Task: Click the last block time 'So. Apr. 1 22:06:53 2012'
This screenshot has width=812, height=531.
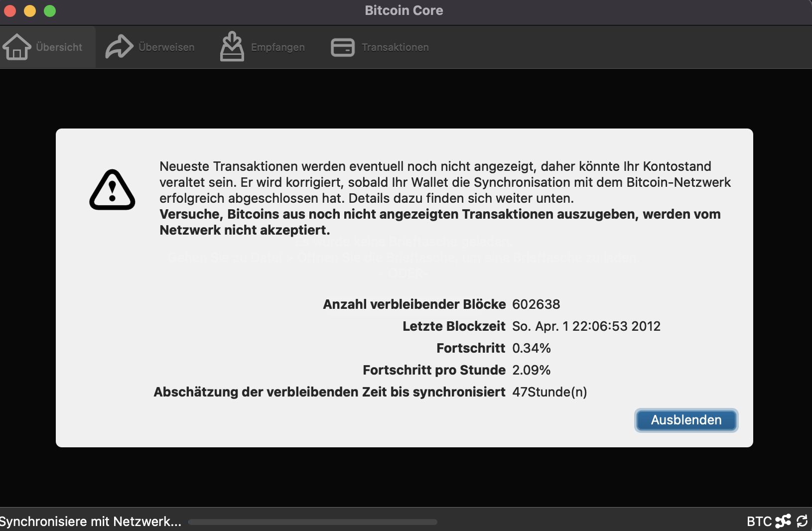Action: pos(586,326)
